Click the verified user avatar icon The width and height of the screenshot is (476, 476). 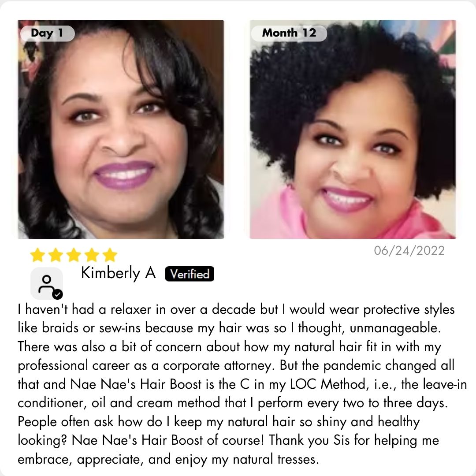pos(46,283)
